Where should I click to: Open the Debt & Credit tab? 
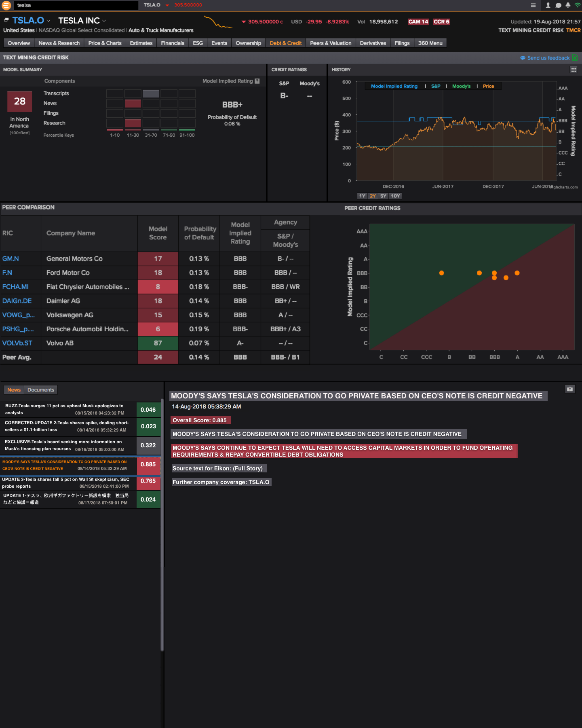[286, 43]
